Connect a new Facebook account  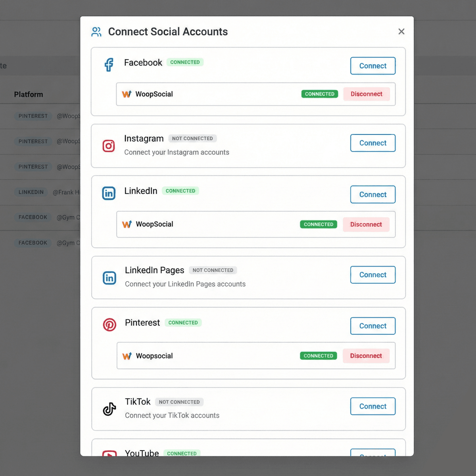[x=372, y=66]
